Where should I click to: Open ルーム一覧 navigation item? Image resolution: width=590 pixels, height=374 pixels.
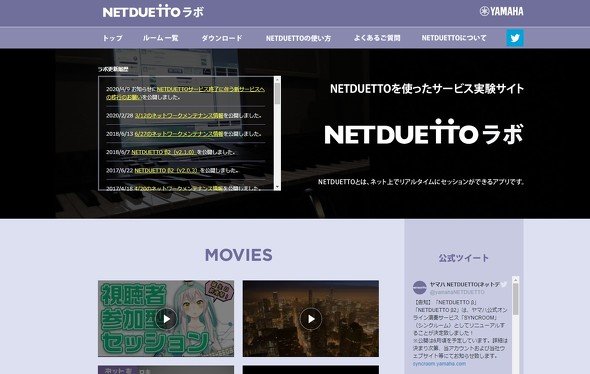click(160, 38)
